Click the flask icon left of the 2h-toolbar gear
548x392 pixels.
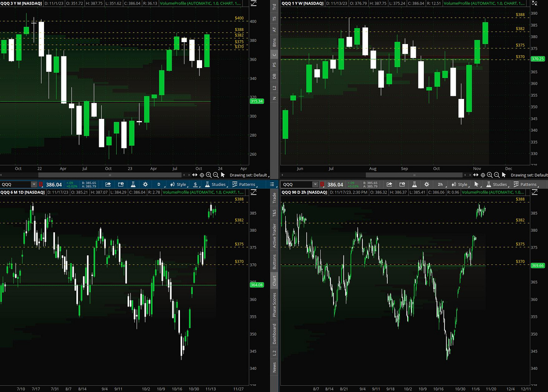414,184
